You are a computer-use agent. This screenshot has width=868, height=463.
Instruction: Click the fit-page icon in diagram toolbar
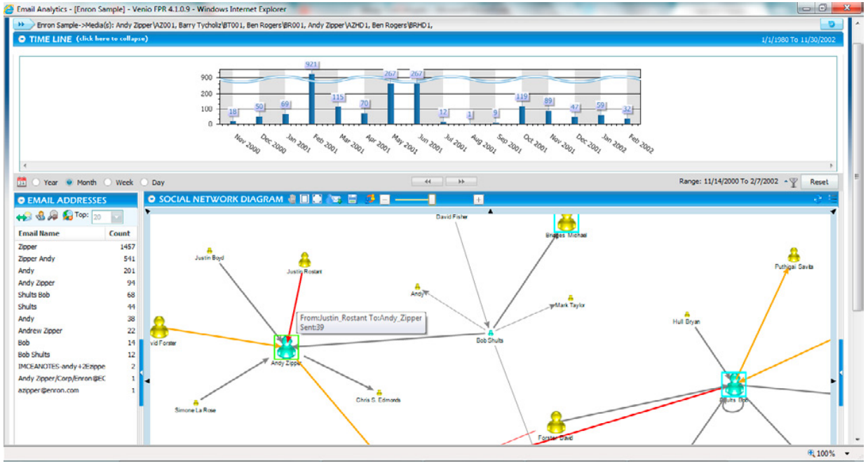point(304,200)
